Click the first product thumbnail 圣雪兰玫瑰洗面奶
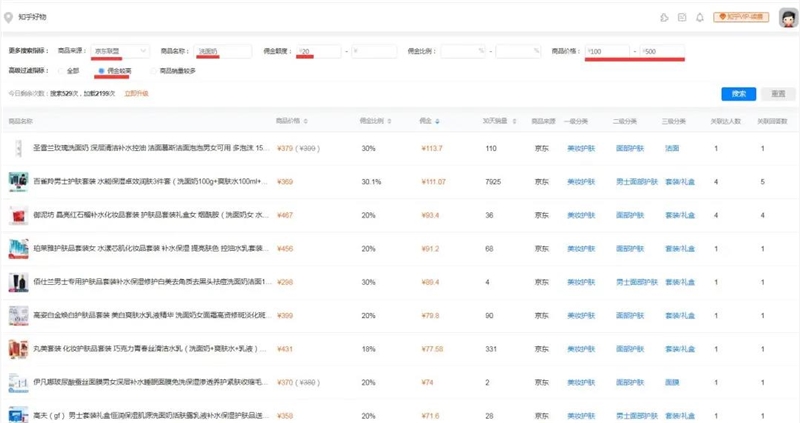 (17, 148)
